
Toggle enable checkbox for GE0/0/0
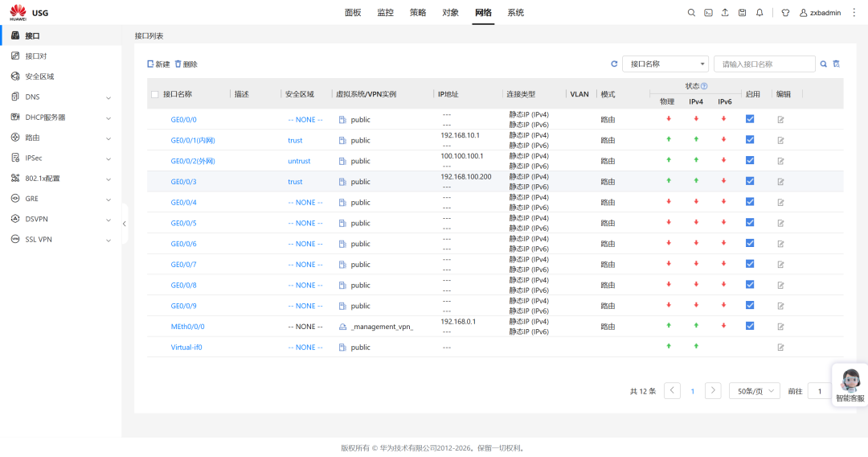pos(750,119)
